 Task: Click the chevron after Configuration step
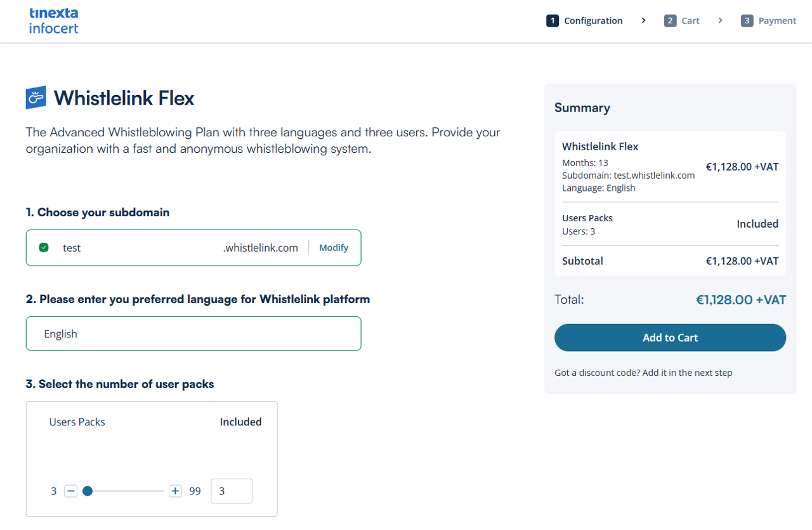pos(643,21)
